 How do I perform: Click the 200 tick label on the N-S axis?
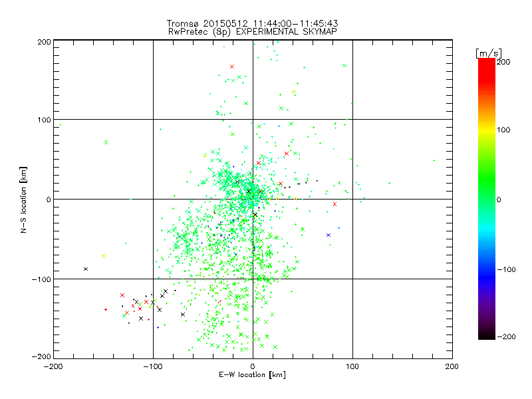[44, 42]
